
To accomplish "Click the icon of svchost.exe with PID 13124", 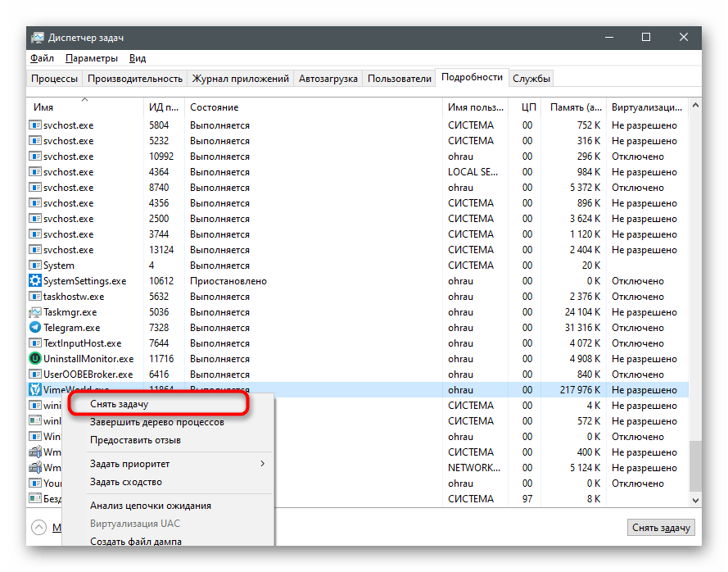I will [x=35, y=249].
